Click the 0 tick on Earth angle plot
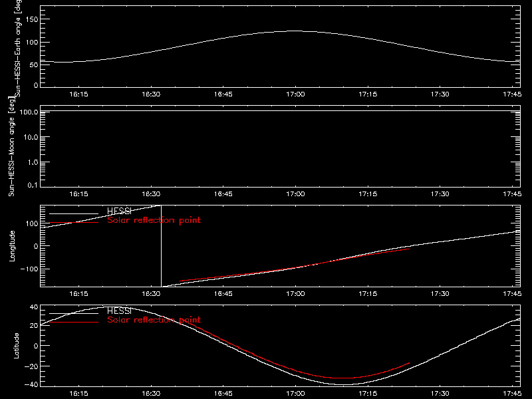 tap(36, 85)
